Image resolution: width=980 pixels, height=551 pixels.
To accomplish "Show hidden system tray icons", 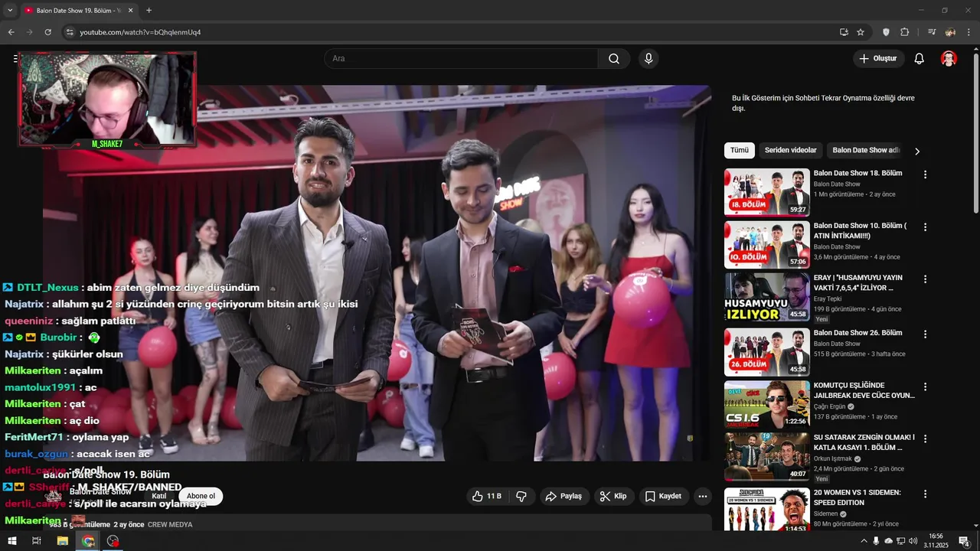I will (864, 541).
